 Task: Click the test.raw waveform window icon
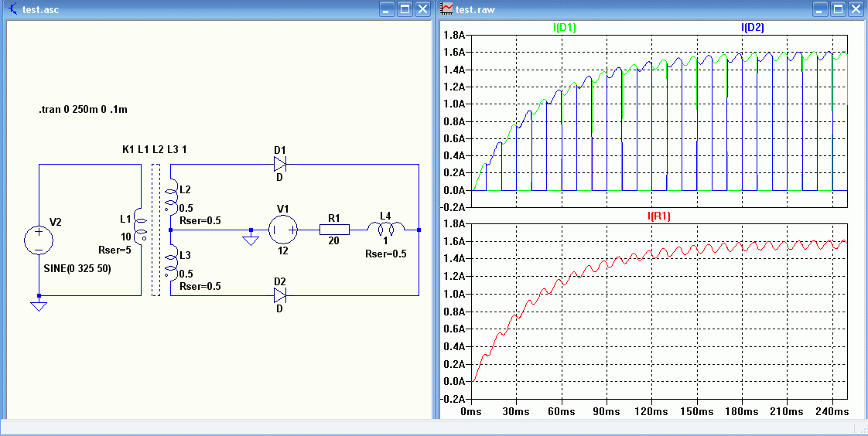click(x=446, y=9)
